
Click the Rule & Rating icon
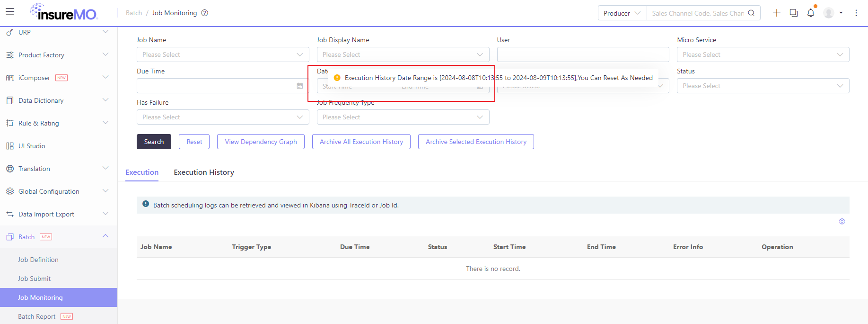[x=10, y=123]
